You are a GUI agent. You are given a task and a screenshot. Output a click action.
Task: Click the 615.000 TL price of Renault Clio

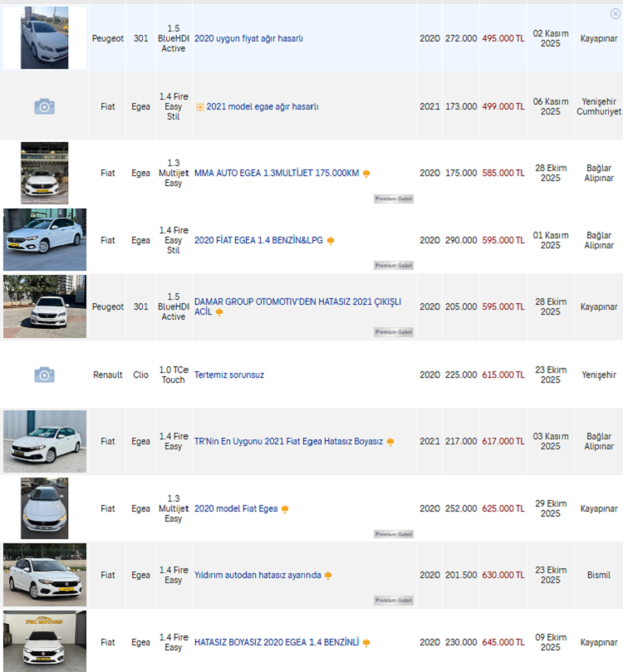503,375
